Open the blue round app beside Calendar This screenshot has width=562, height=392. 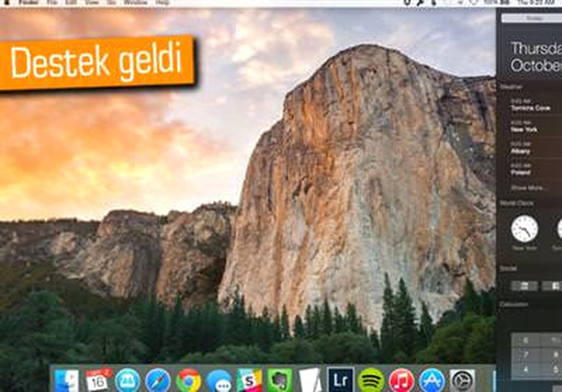click(x=127, y=380)
